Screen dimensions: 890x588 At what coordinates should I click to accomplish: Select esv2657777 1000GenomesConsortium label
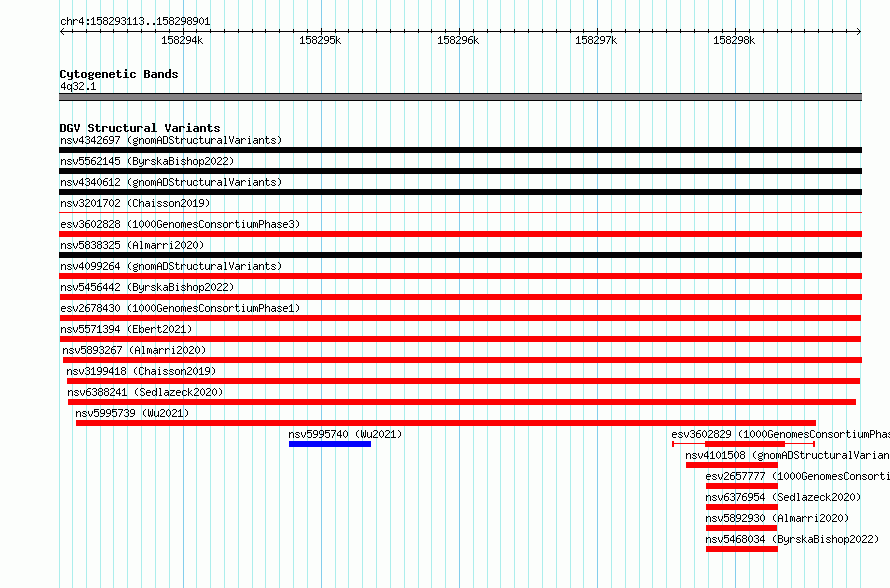tap(797, 476)
